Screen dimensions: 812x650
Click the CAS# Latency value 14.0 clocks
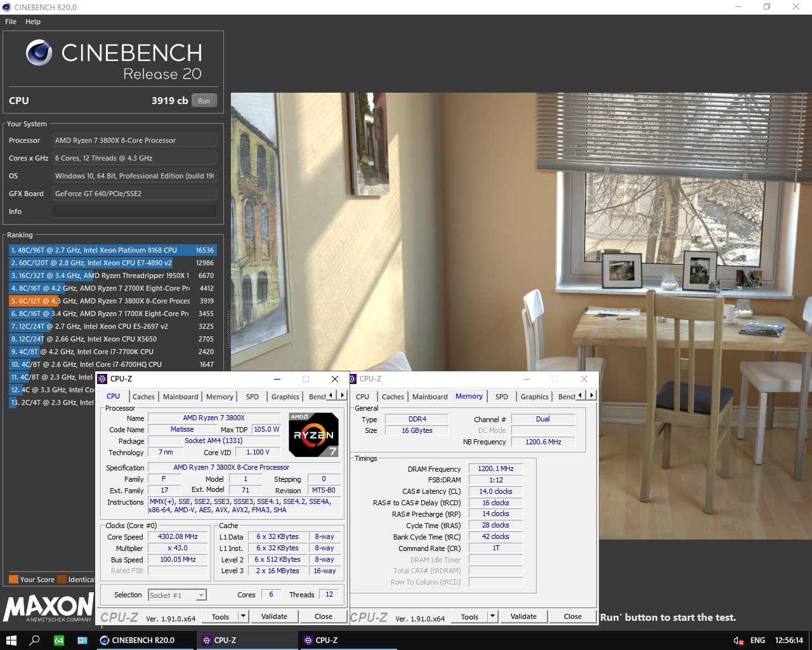(496, 491)
